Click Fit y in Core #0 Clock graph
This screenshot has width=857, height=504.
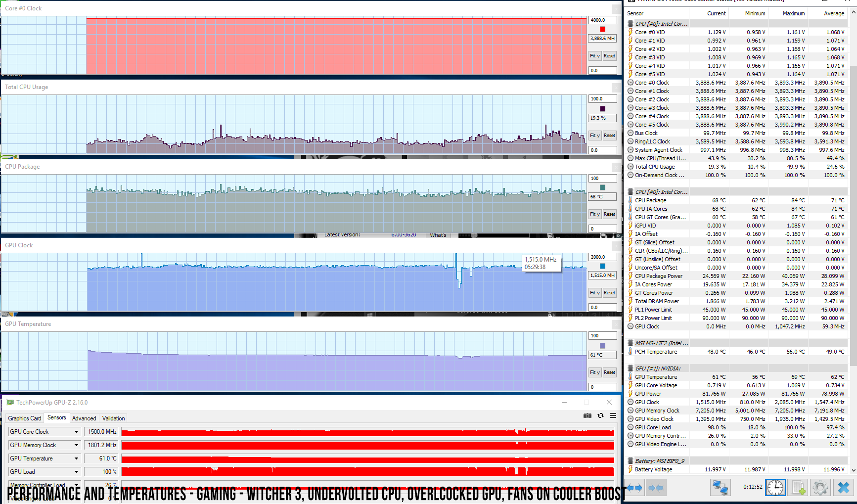click(x=595, y=56)
